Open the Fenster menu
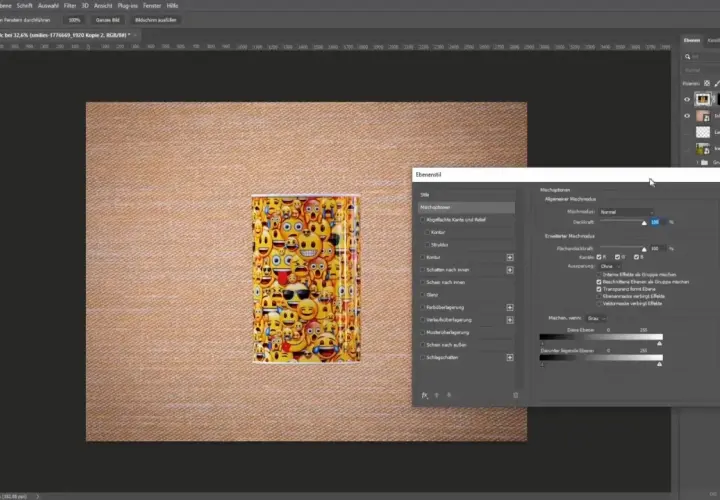The height and width of the screenshot is (500, 720). [152, 6]
